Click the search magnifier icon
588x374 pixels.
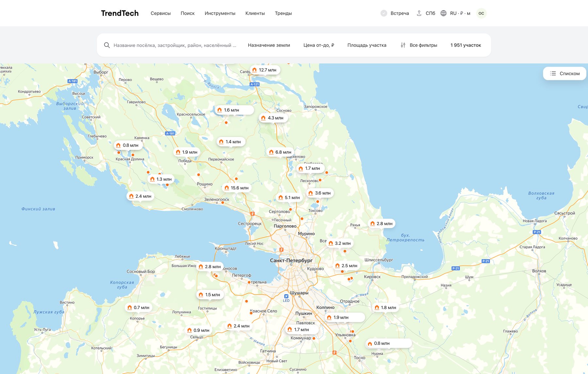click(107, 45)
